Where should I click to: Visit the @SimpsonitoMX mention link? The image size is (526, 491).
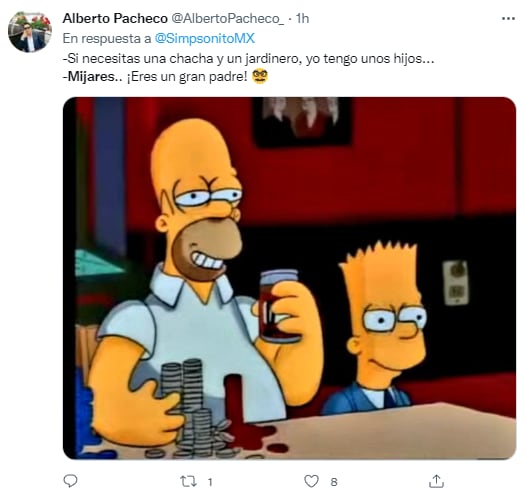[x=205, y=39]
